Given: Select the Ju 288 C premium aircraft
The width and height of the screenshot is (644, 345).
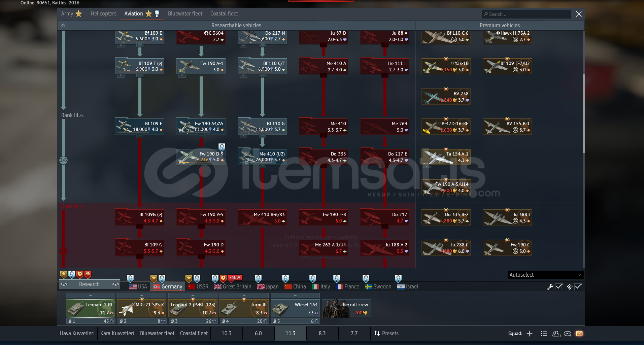Looking at the screenshot, I should point(446,248).
